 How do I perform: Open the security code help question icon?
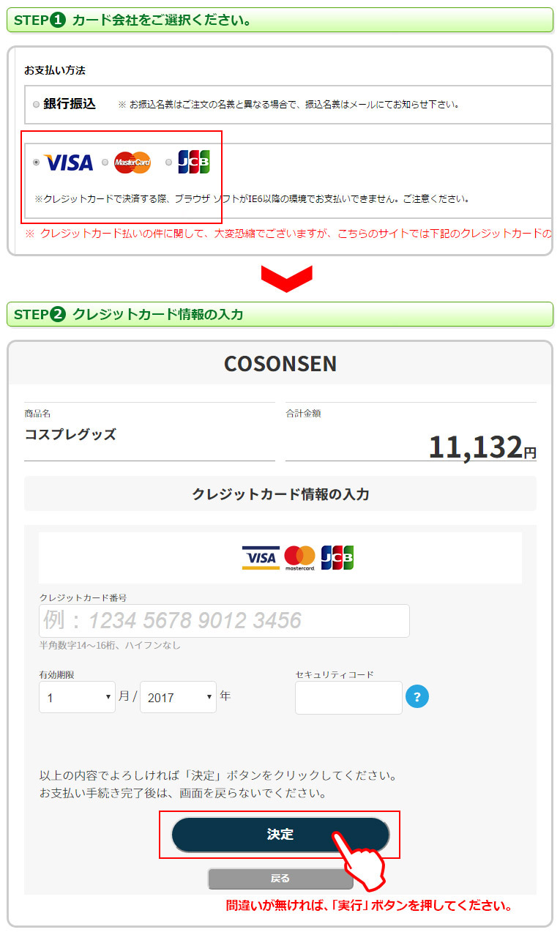417,696
